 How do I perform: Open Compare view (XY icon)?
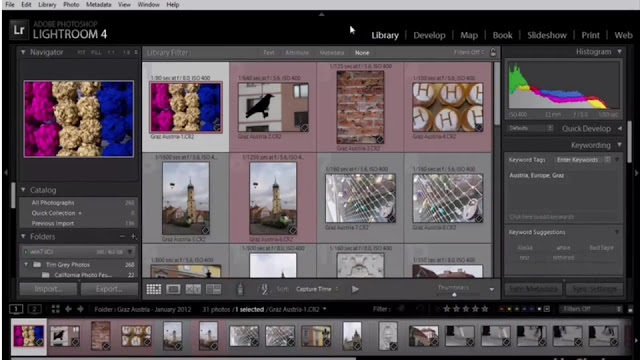click(x=193, y=289)
